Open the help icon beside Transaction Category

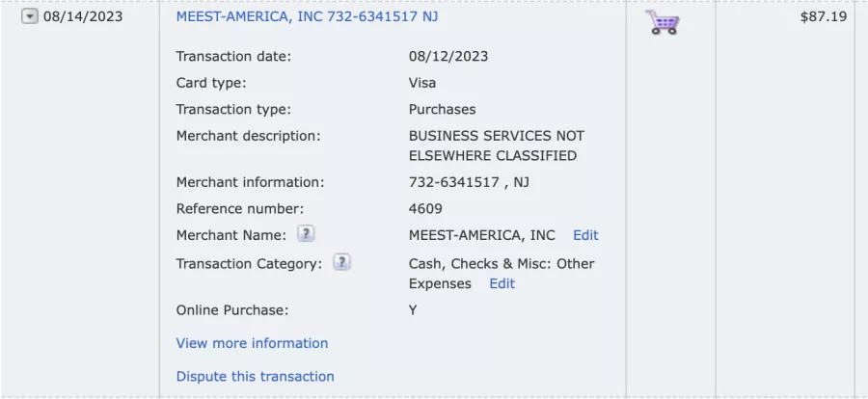(x=341, y=262)
